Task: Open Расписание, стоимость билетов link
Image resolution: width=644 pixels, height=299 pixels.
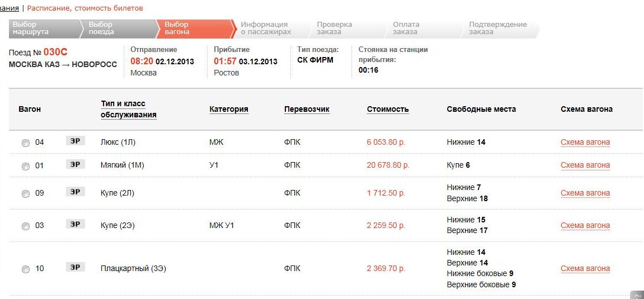Action: click(x=84, y=8)
